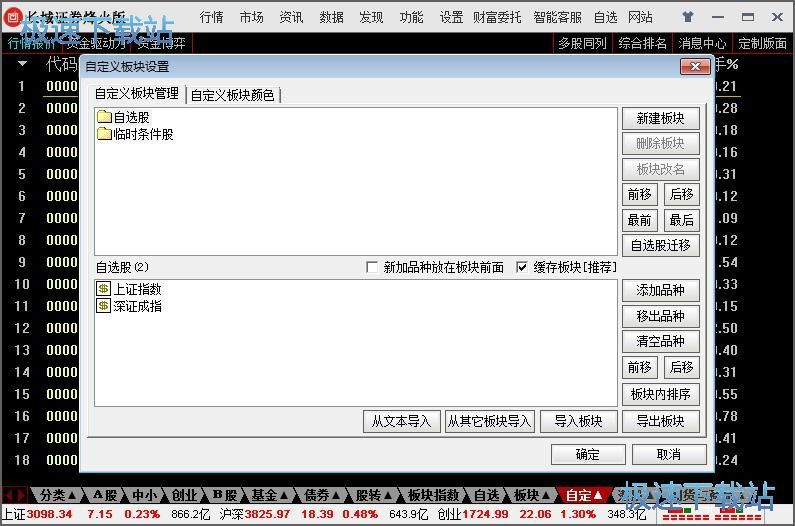This screenshot has height=526, width=795.
Task: Open the 设置 menu
Action: (451, 17)
